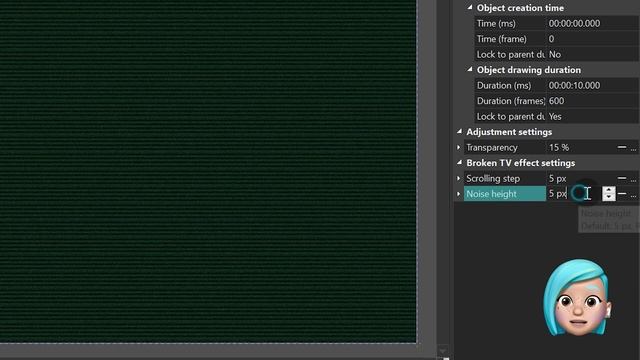Open the Scrolling step ellipsis options
640x360 pixels.
coord(633,180)
